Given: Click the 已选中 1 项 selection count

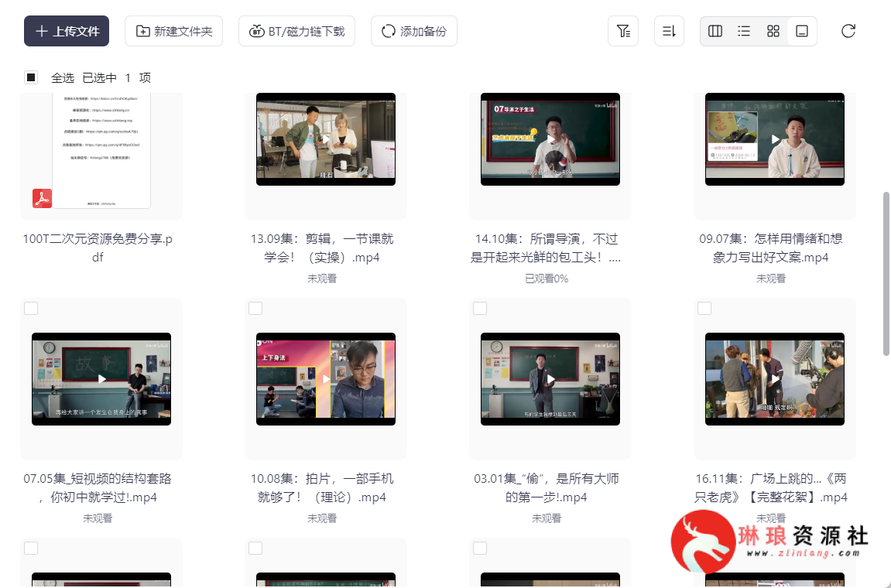Looking at the screenshot, I should [116, 78].
